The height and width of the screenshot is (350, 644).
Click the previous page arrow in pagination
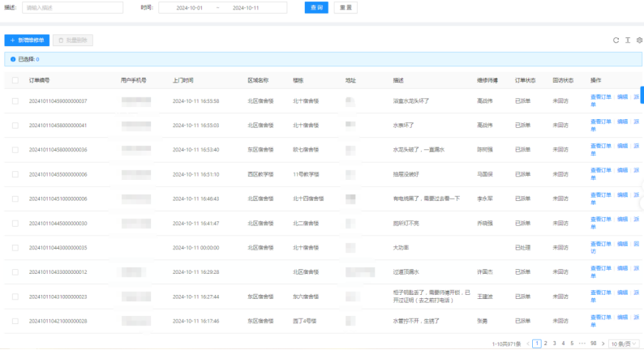[x=528, y=343]
